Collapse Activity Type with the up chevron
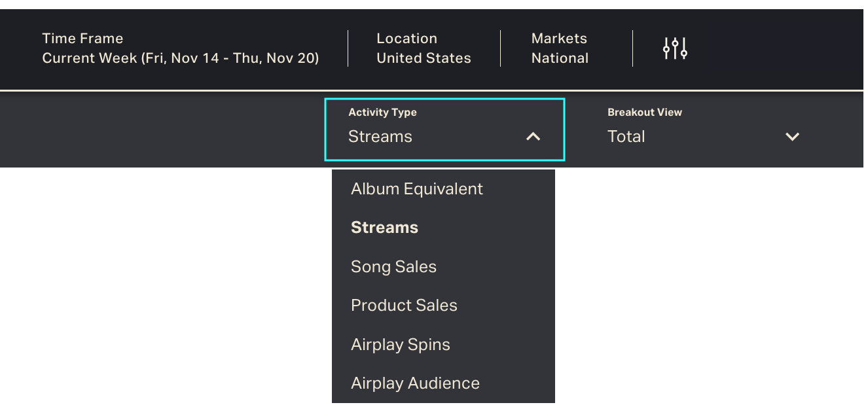This screenshot has height=407, width=868. (533, 137)
